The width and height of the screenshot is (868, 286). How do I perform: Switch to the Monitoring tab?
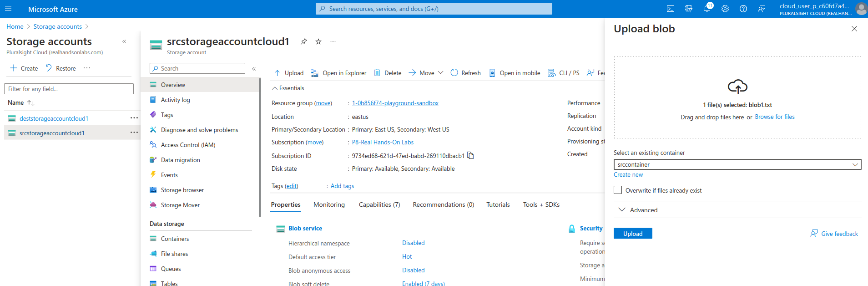click(x=329, y=204)
